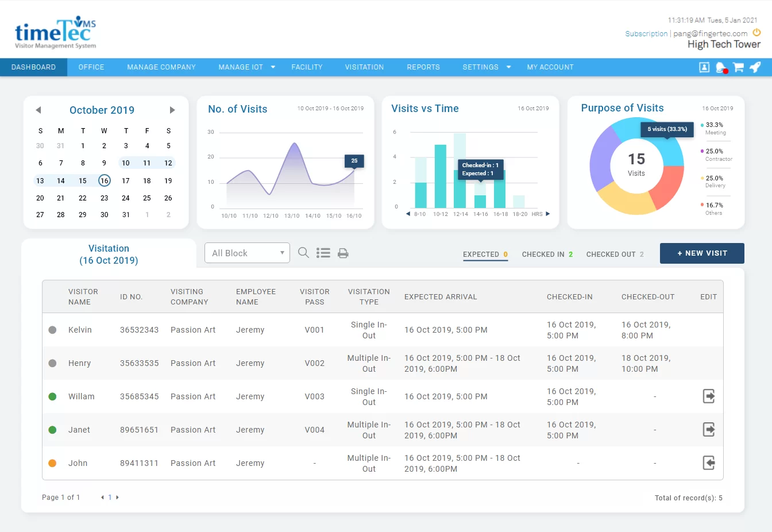772x532 pixels.
Task: Click the list view icon
Action: click(x=323, y=253)
